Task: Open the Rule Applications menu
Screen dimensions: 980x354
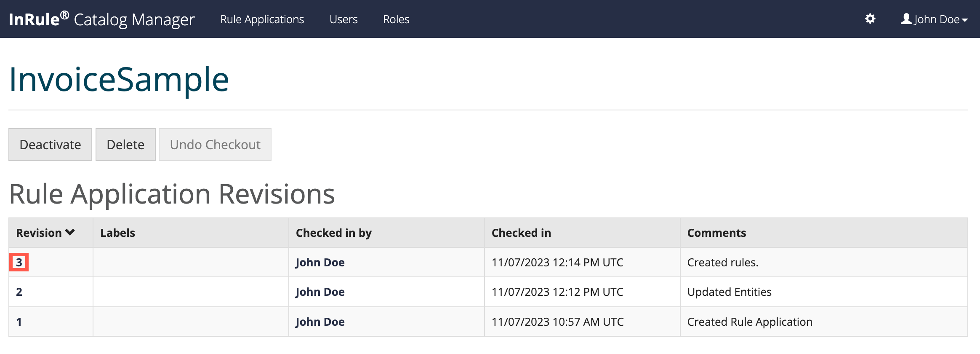Action: coord(262,19)
